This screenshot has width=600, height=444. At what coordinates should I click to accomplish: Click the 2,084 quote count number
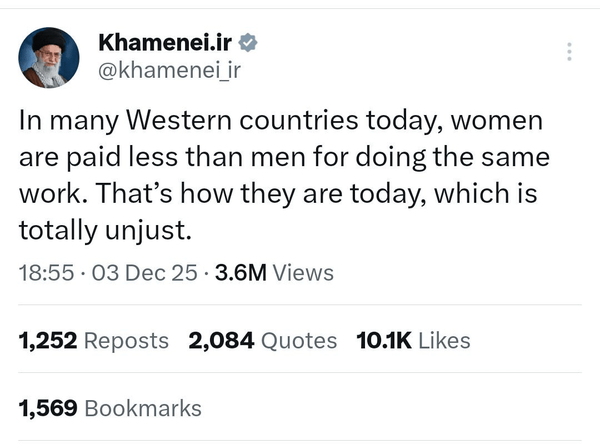(x=221, y=340)
